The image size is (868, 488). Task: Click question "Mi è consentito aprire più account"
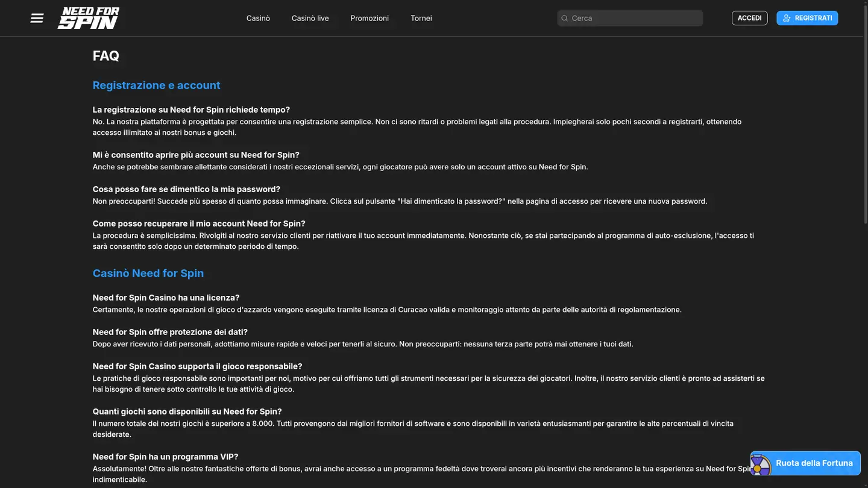click(x=196, y=155)
